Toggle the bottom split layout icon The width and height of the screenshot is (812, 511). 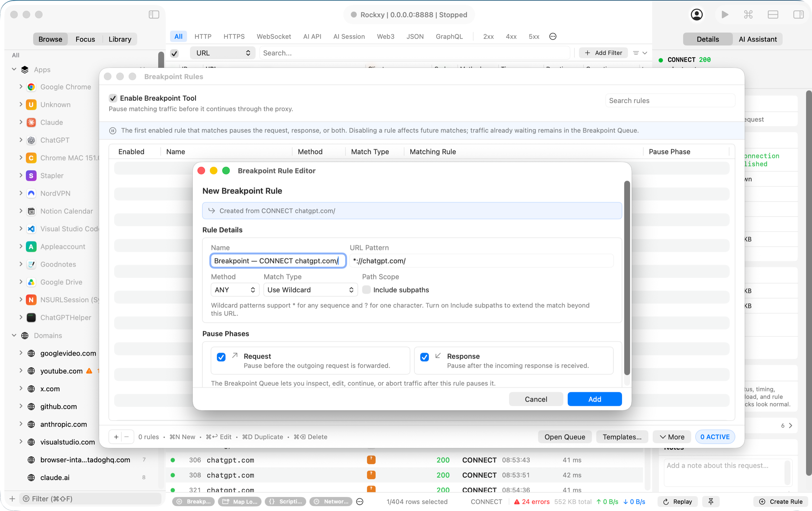tap(773, 15)
